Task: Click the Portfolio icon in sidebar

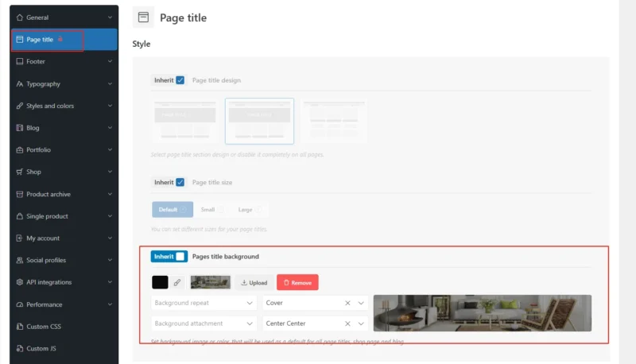Action: click(x=20, y=149)
